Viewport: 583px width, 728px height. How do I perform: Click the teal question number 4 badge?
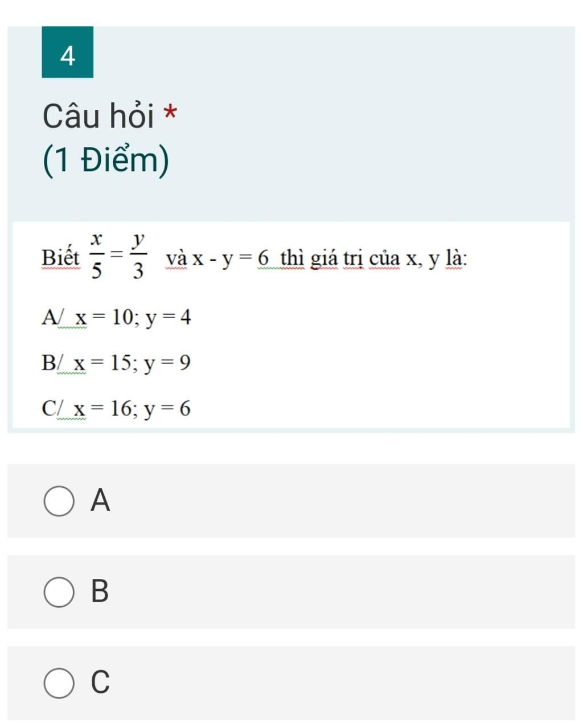[67, 52]
